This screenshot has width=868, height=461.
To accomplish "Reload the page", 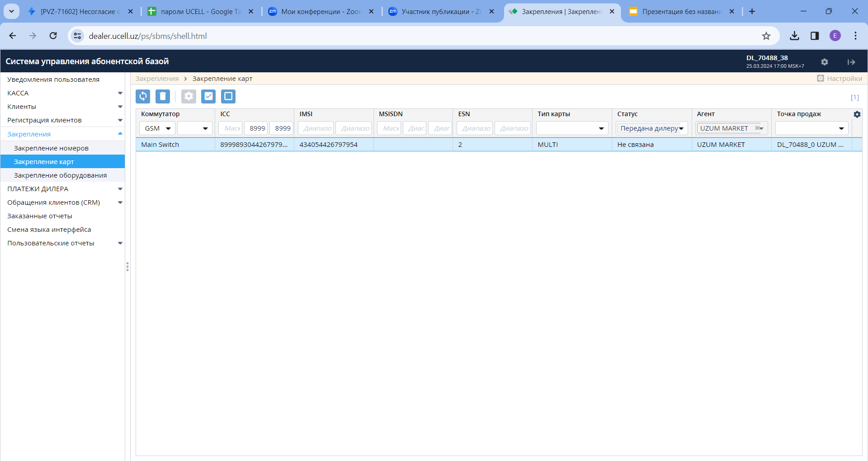I will tap(53, 36).
